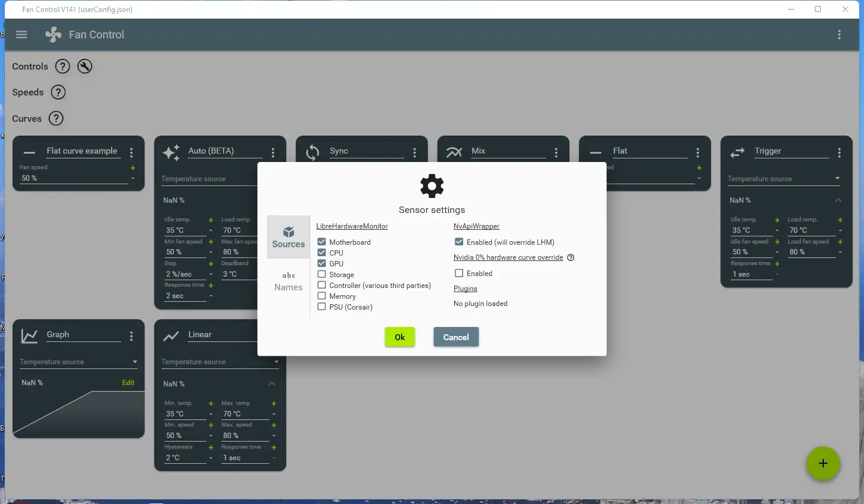Switch to the Names tab
This screenshot has height=504, width=864.
(289, 281)
